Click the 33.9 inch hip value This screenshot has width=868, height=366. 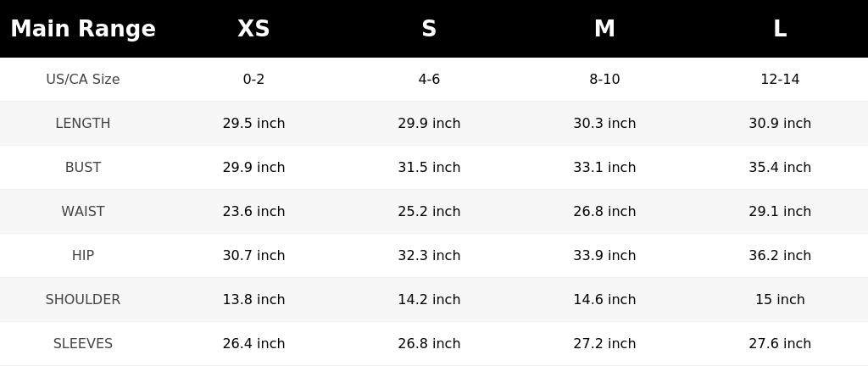pyautogui.click(x=604, y=255)
